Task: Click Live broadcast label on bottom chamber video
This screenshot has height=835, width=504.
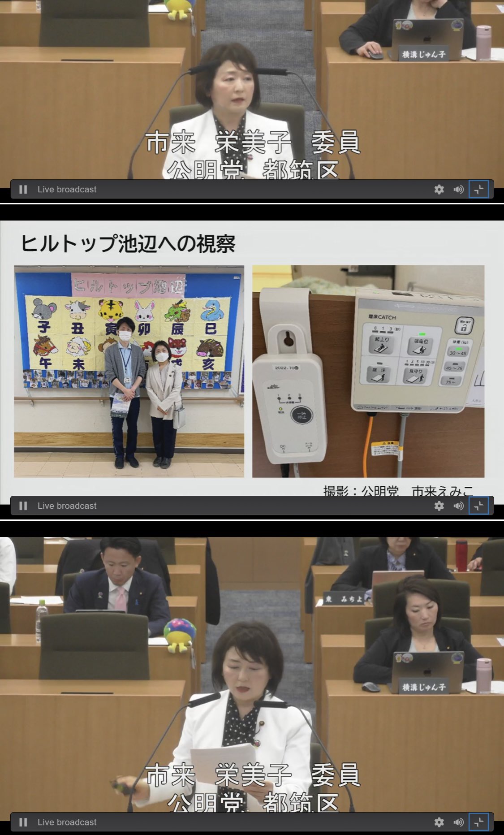Action: pos(67,822)
